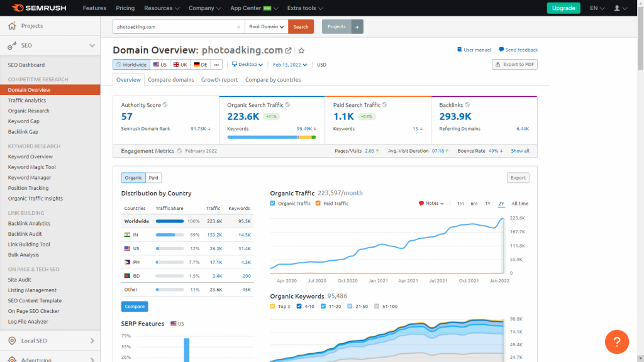The image size is (644, 362).
Task: Click the Authority Score info icon
Action: (165, 105)
